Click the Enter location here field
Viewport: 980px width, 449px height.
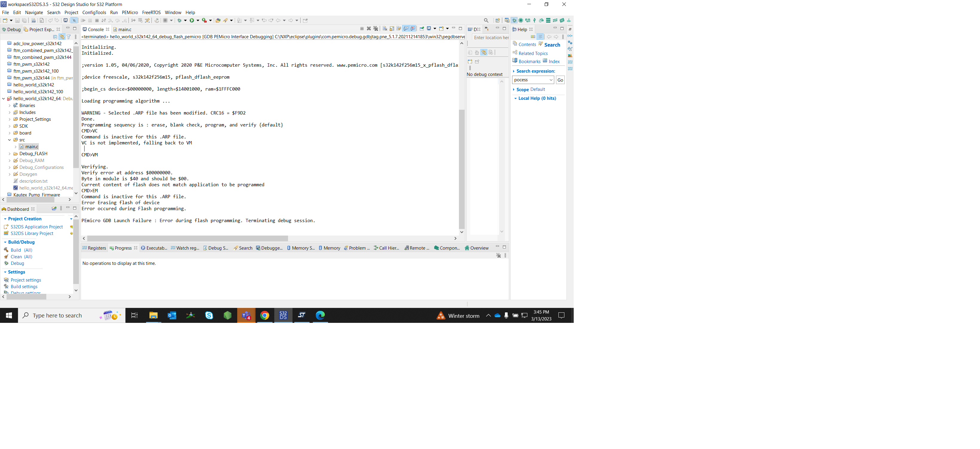[491, 37]
